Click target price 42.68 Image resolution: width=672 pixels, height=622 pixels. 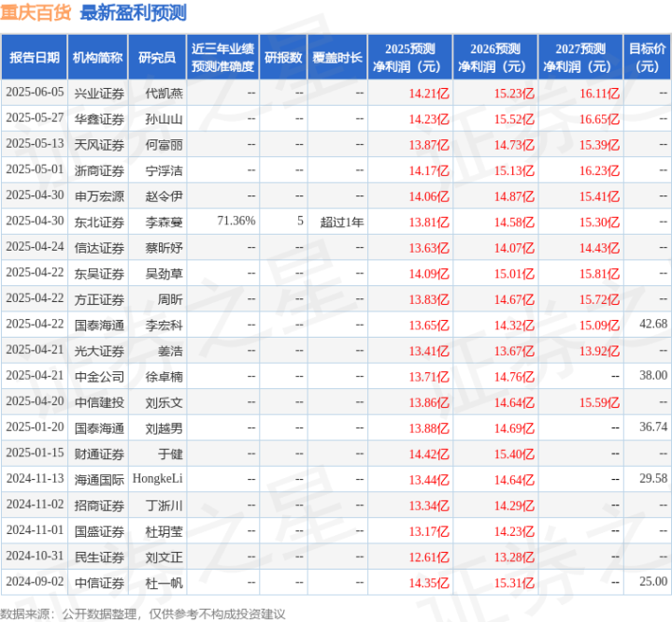click(653, 324)
